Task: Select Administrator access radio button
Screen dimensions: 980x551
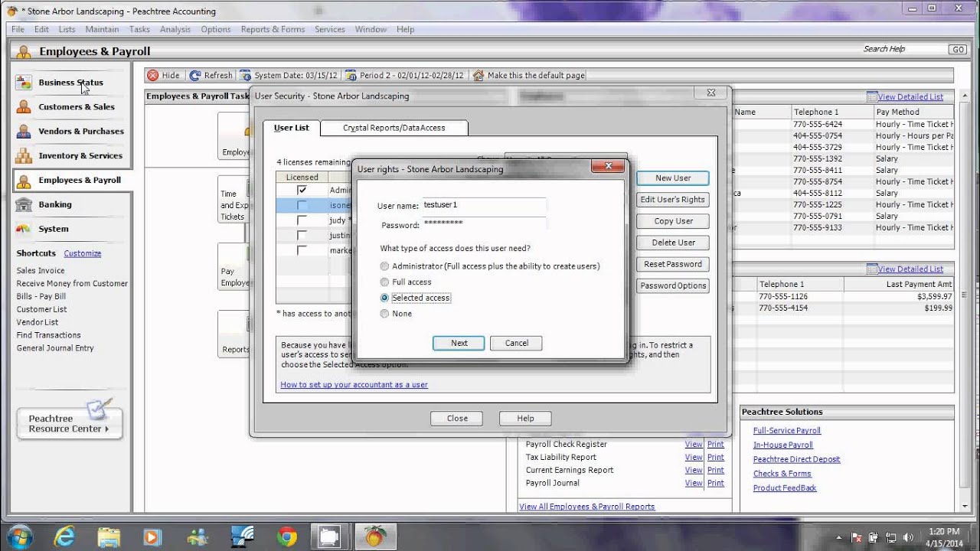Action: click(384, 266)
